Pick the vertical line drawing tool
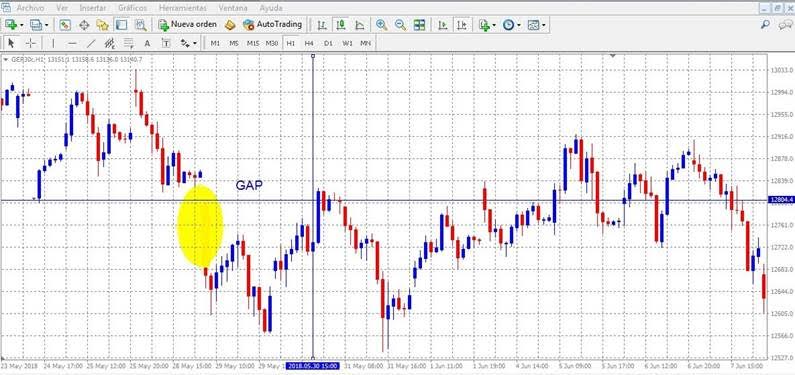Image resolution: width=795 pixels, height=375 pixels. click(x=53, y=43)
